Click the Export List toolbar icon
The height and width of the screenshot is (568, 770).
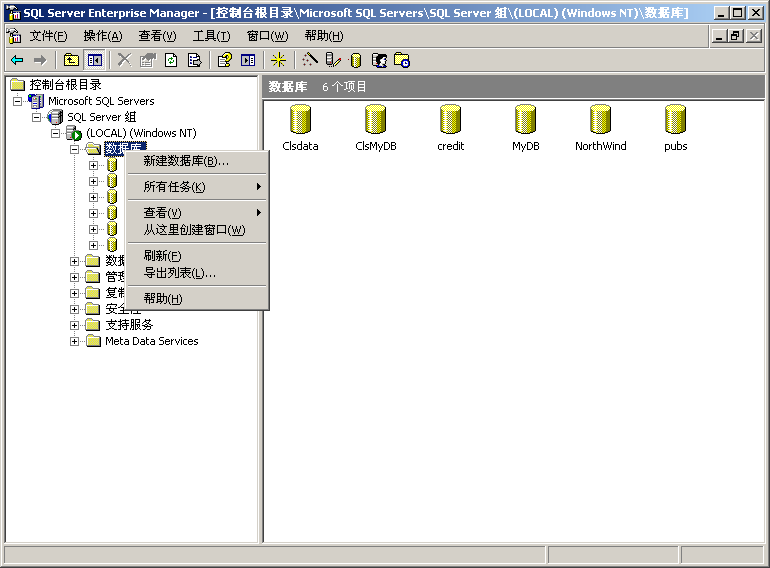coord(194,60)
